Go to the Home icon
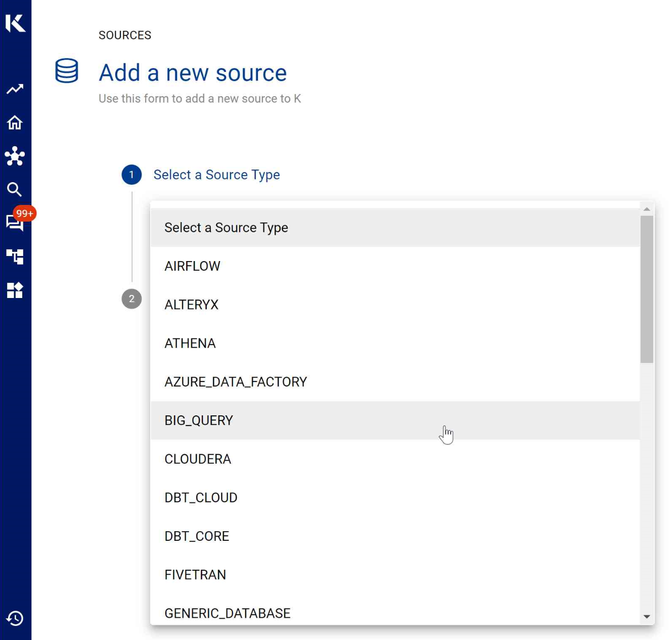The height and width of the screenshot is (640, 672). [15, 122]
